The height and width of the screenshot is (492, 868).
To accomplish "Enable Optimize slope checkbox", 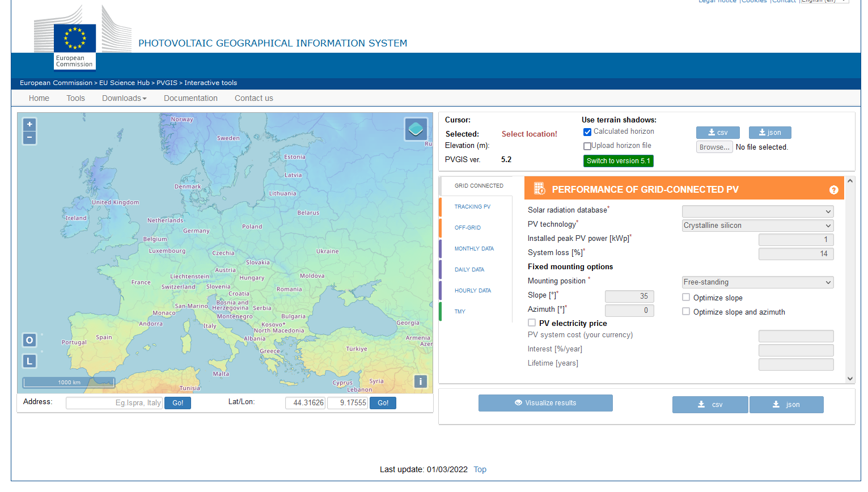I will 686,297.
